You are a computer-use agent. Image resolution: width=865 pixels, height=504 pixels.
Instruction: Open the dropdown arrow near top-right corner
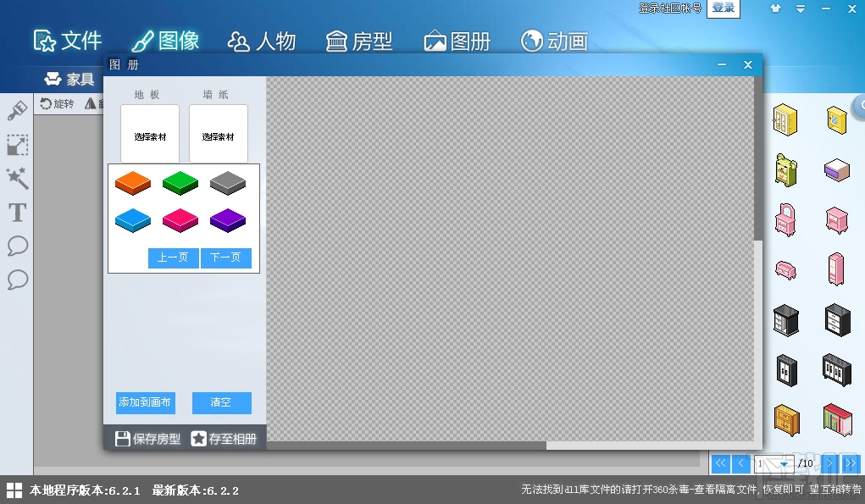coord(801,8)
